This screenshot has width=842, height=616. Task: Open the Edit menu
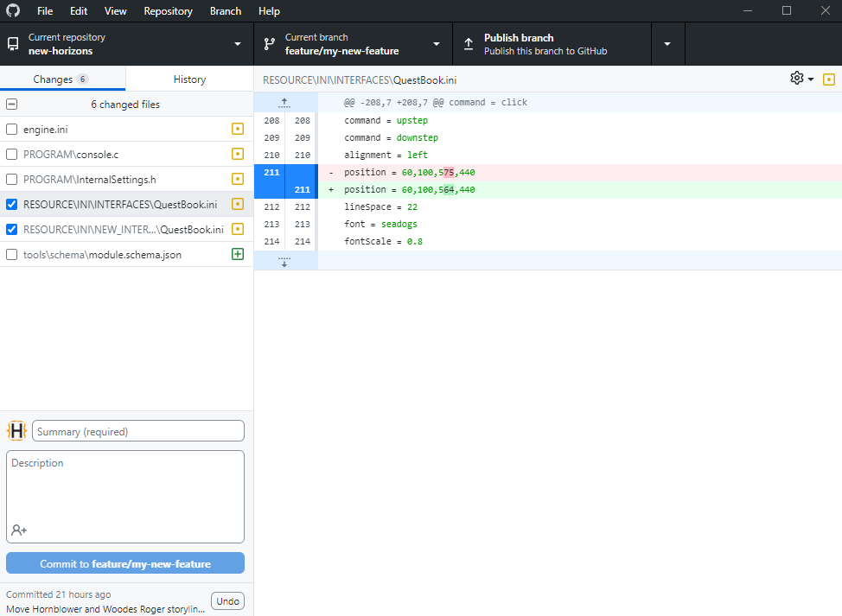point(79,10)
